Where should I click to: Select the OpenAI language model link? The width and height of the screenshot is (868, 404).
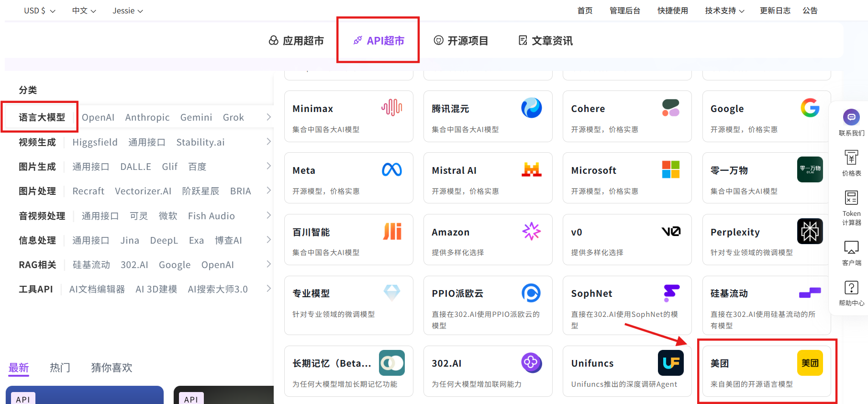(98, 117)
